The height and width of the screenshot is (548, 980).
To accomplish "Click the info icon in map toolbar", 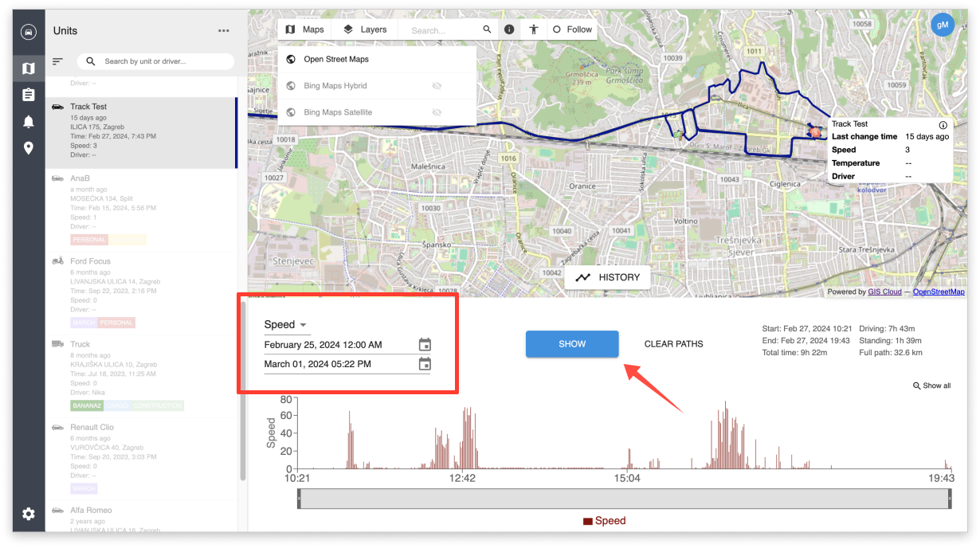I will tap(508, 29).
